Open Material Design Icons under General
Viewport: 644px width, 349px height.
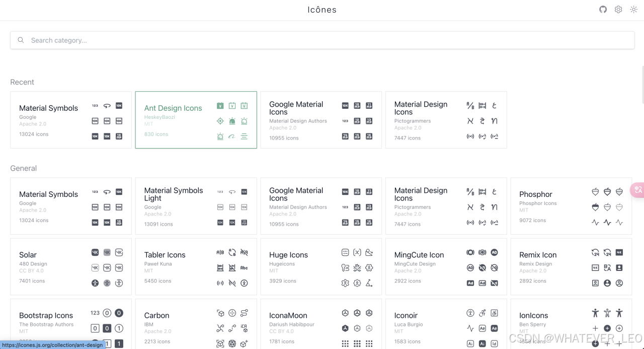tap(446, 206)
